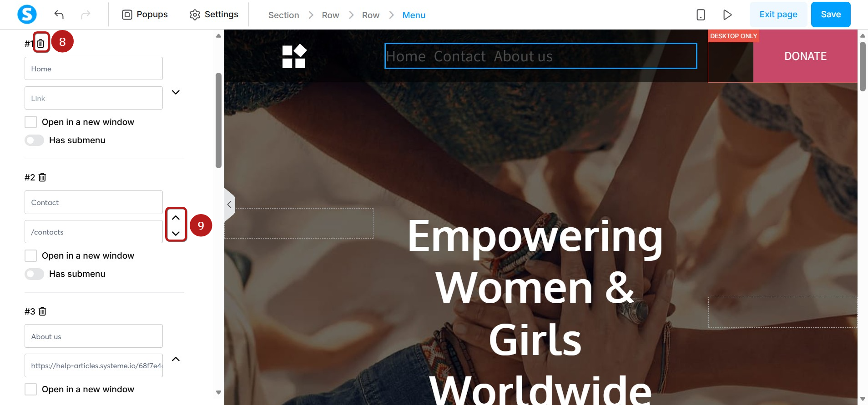Click the preview play icon
The height and width of the screenshot is (405, 868).
(x=727, y=15)
